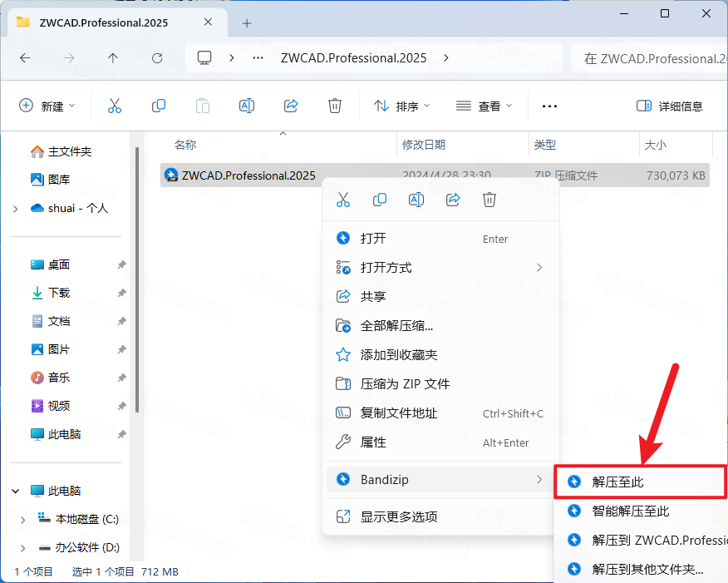Open the more options ellipsis in toolbar
The image size is (728, 583).
point(549,106)
